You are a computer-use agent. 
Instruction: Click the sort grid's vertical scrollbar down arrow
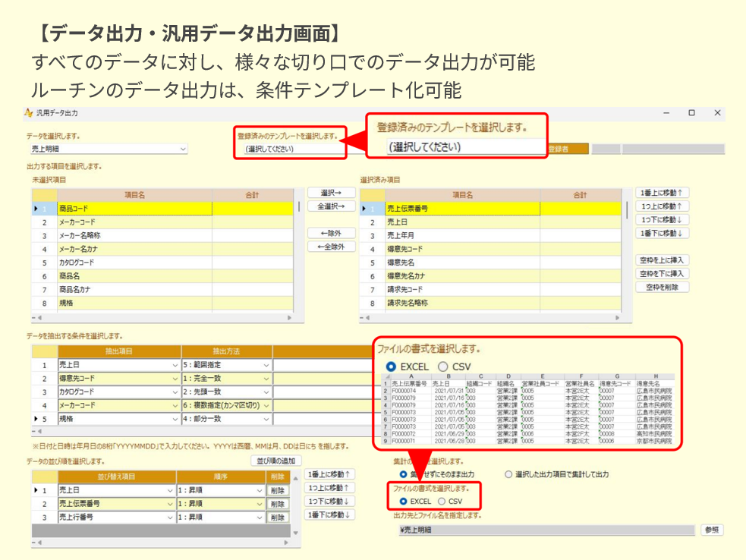(296, 533)
